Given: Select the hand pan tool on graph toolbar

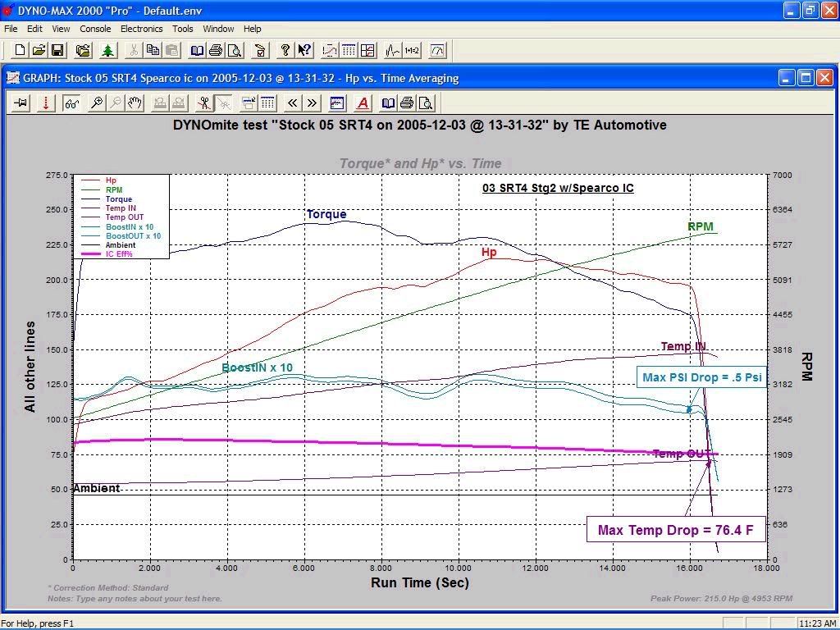Looking at the screenshot, I should (135, 103).
